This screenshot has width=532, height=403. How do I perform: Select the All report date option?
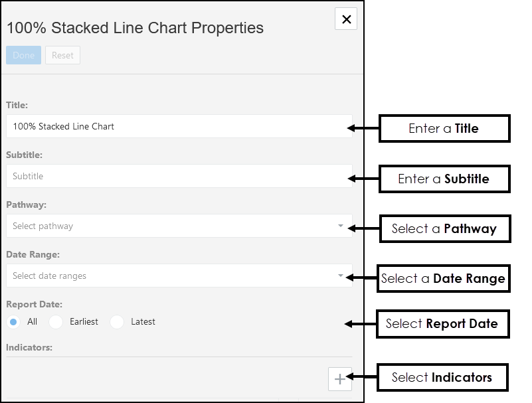(14, 322)
